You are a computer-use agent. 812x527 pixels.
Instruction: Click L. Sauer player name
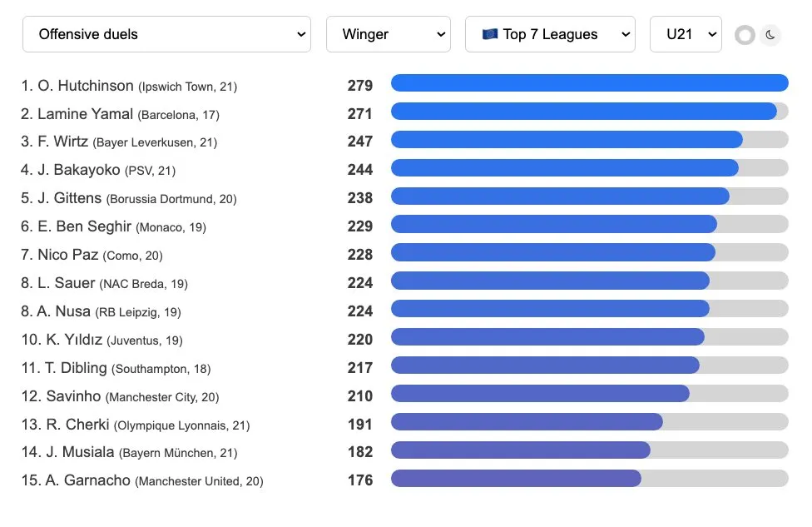pos(67,283)
